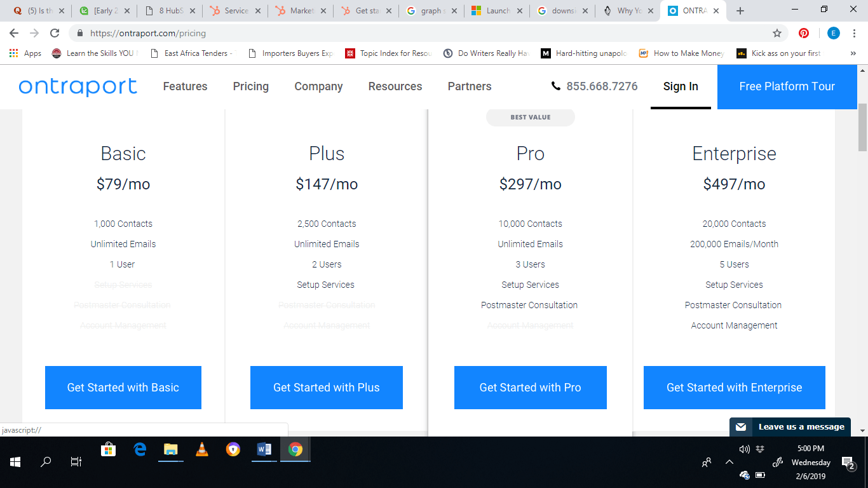Open the Resources menu item
Viewport: 868px width, 488px height.
395,86
